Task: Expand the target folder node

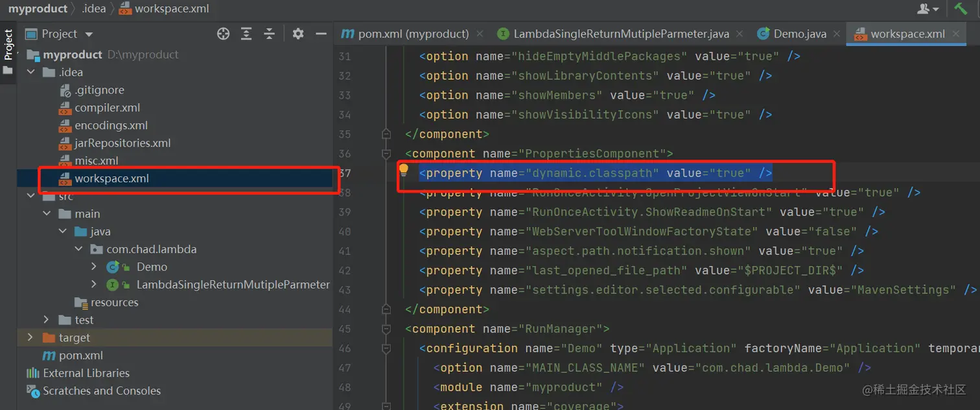Action: tap(30, 337)
